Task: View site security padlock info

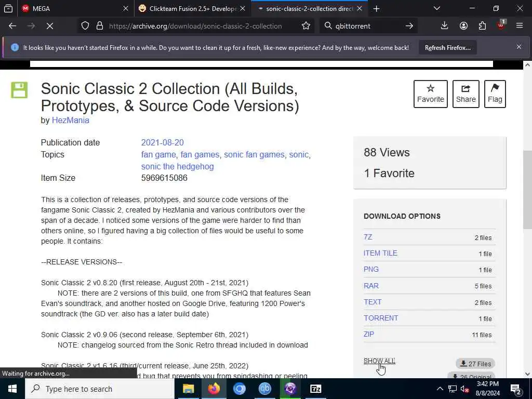Action: click(100, 26)
